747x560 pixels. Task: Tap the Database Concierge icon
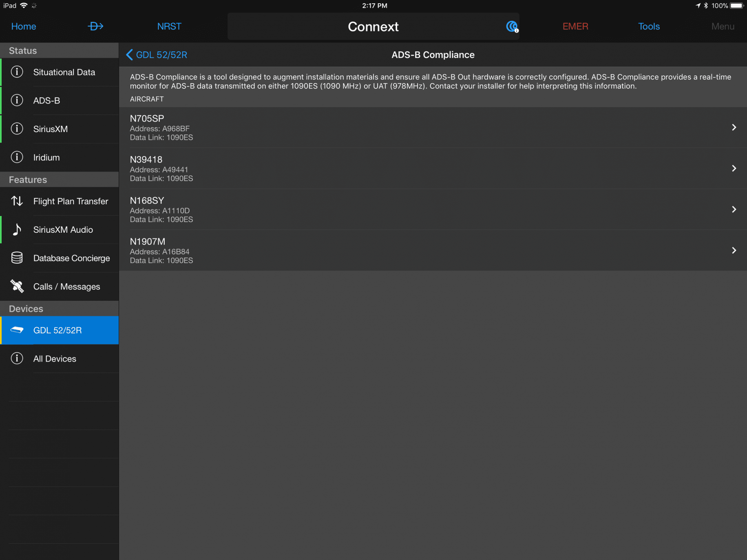click(17, 258)
